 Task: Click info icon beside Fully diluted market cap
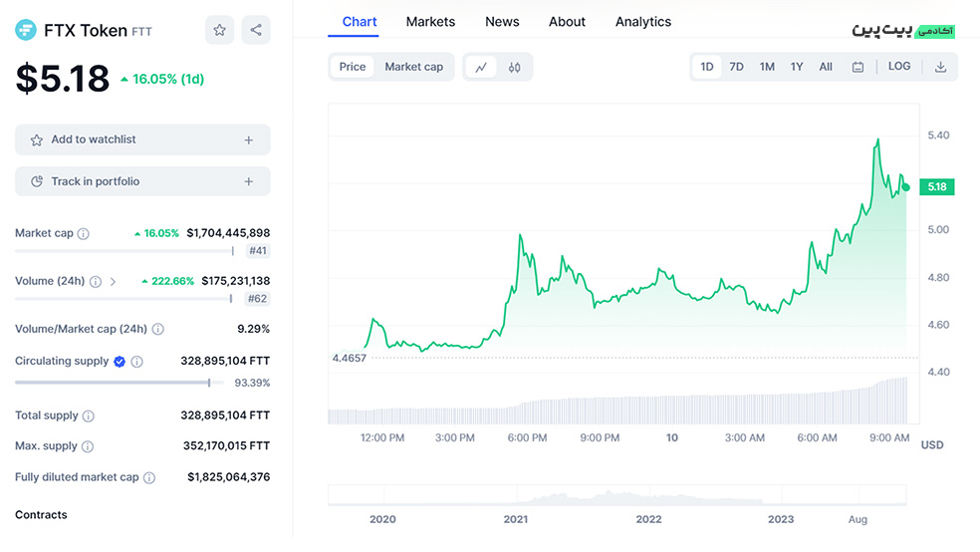point(149,477)
